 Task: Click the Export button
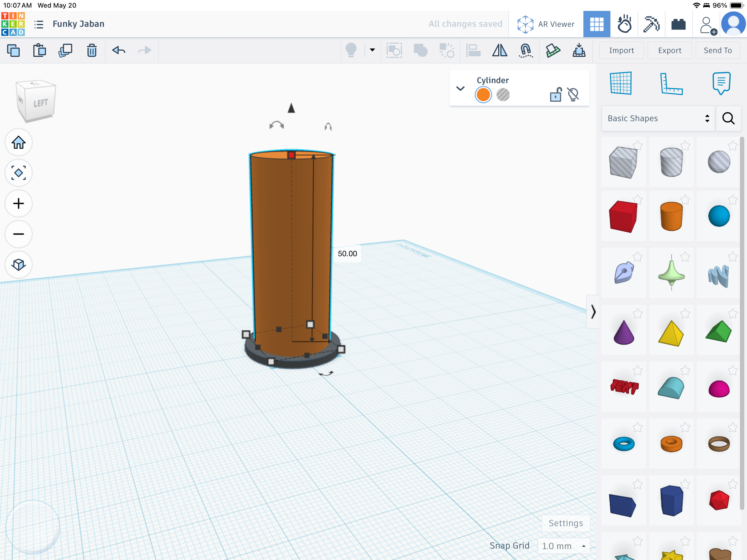point(670,50)
